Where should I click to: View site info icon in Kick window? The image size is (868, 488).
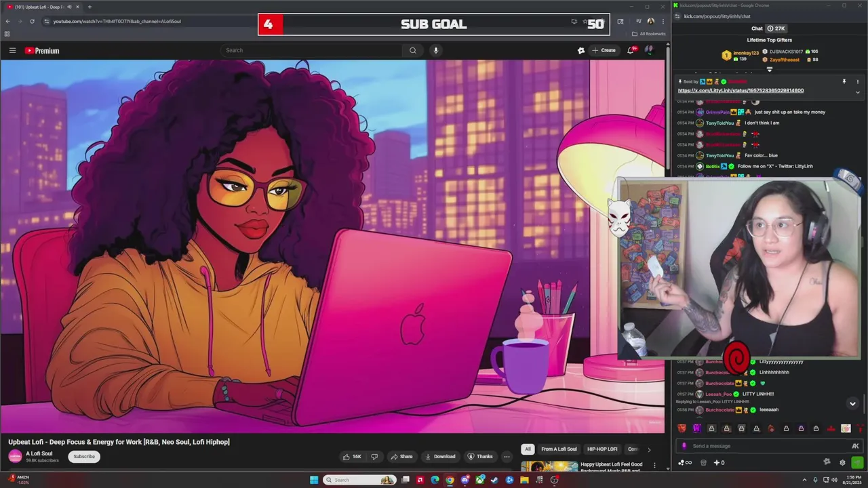(678, 16)
